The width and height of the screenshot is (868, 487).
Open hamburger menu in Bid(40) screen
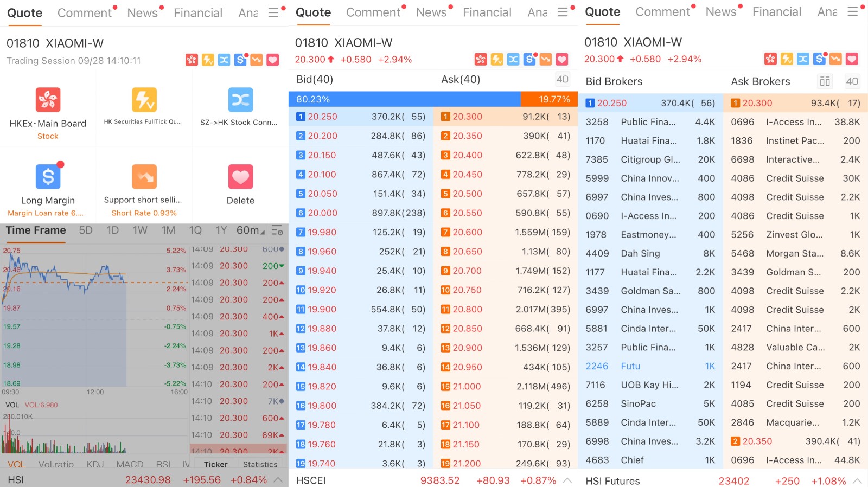tap(563, 12)
